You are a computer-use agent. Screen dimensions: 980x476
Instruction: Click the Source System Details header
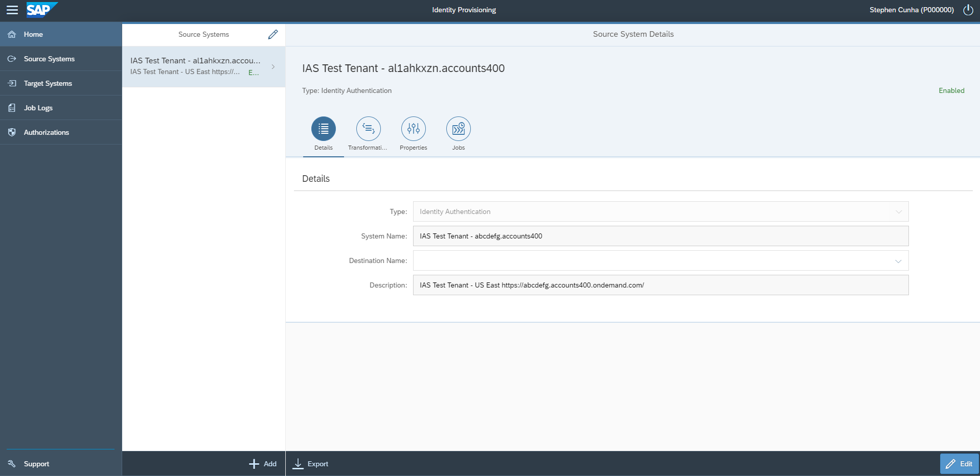click(633, 34)
